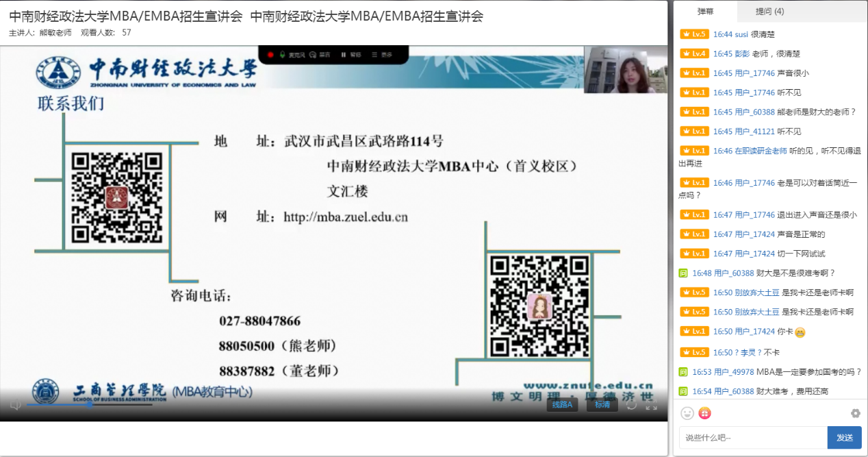Mute the video using the speaker icon

[15, 405]
